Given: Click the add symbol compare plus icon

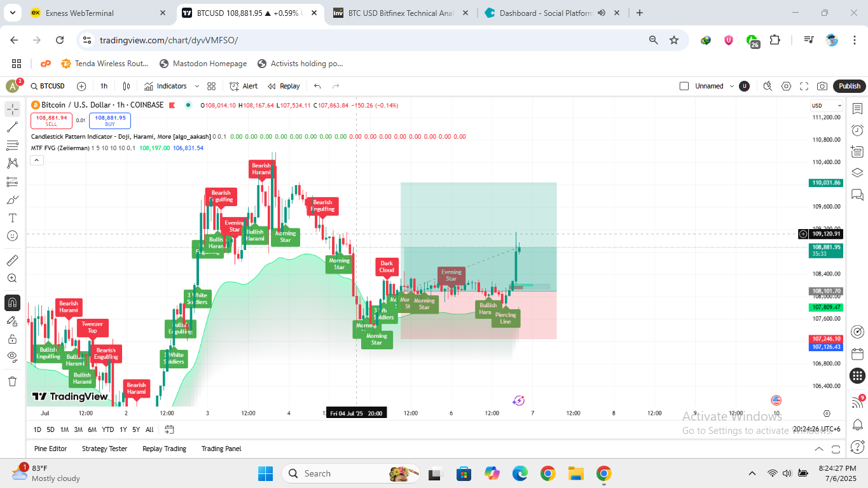Looking at the screenshot, I should pyautogui.click(x=81, y=86).
